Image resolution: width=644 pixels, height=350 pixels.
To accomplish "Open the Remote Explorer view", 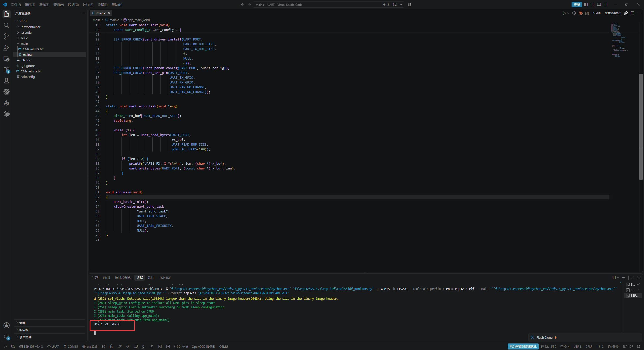I will pos(7,59).
